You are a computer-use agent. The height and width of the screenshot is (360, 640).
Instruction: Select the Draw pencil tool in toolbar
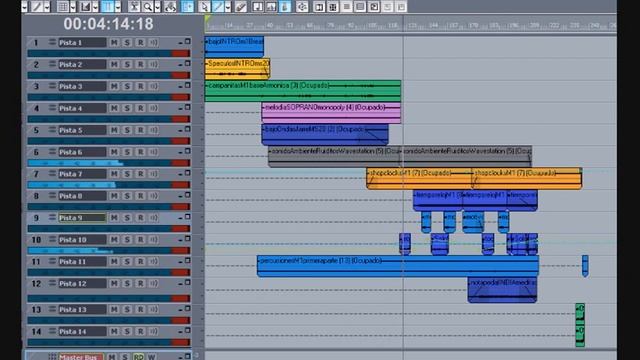coord(37,7)
